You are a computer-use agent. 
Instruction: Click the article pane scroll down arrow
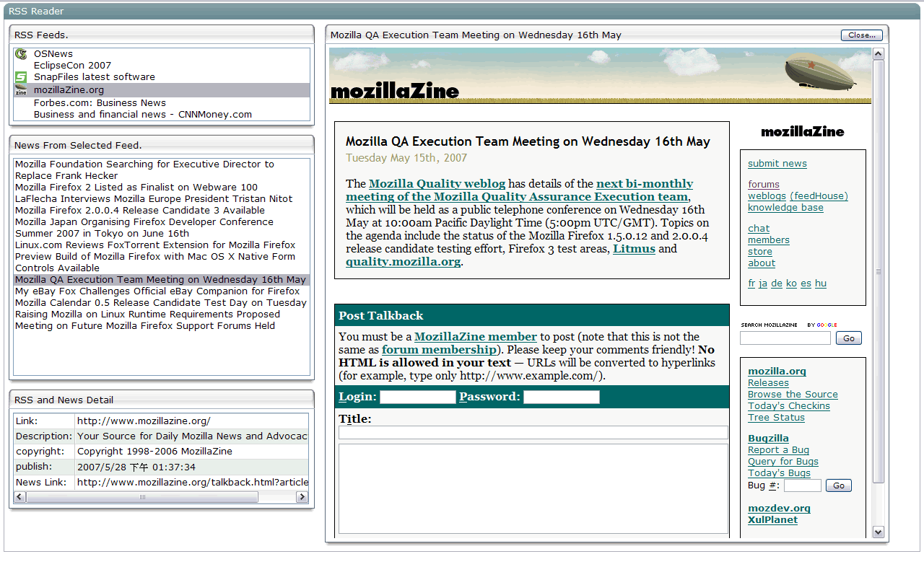pos(879,532)
